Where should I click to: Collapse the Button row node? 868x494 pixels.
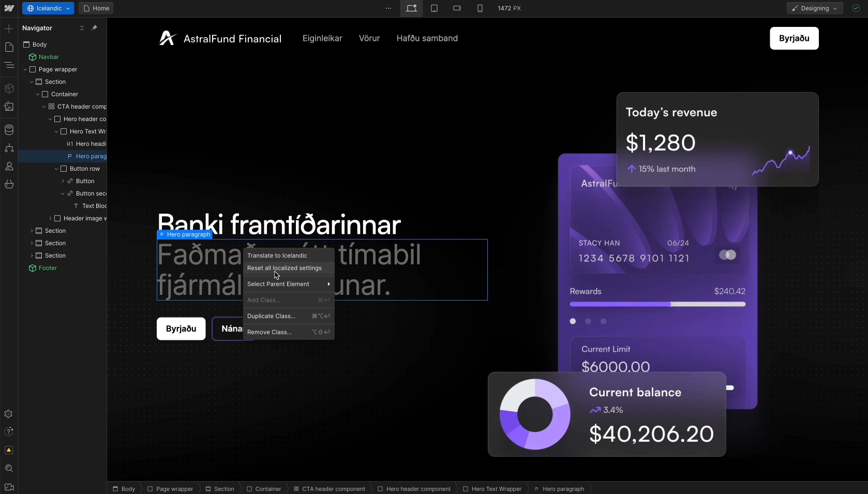point(56,169)
